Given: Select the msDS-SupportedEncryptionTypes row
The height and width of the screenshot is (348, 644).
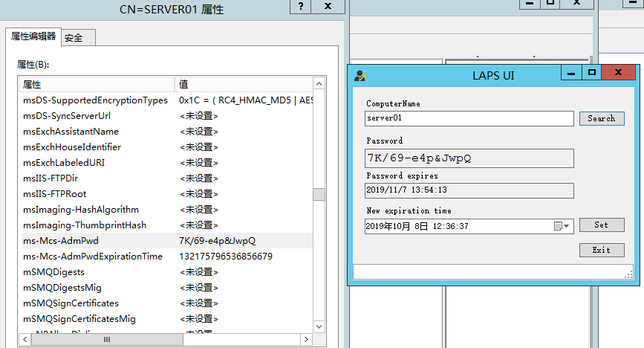Looking at the screenshot, I should pos(166,100).
